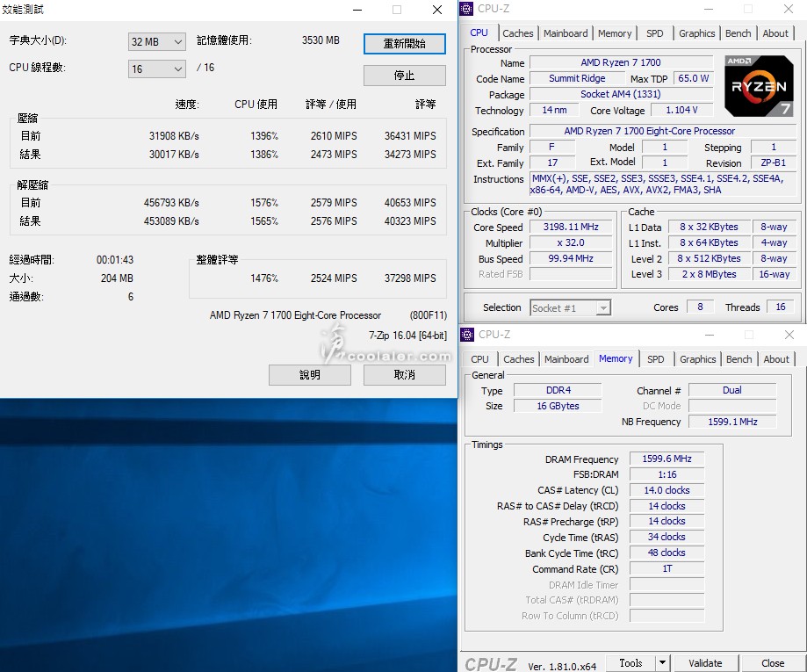Switch to Bench tab in lower CPU-Z window
This screenshot has width=807, height=672.
739,359
